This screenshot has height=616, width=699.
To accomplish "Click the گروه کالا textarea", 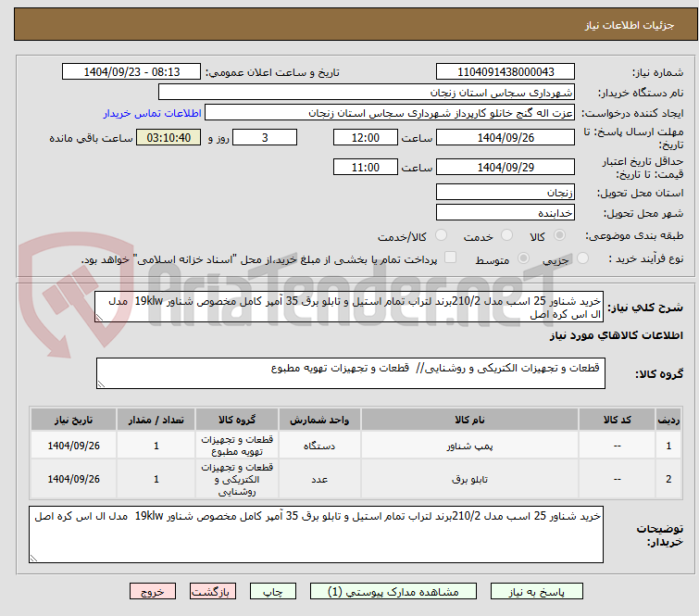I will pyautogui.click(x=351, y=373).
